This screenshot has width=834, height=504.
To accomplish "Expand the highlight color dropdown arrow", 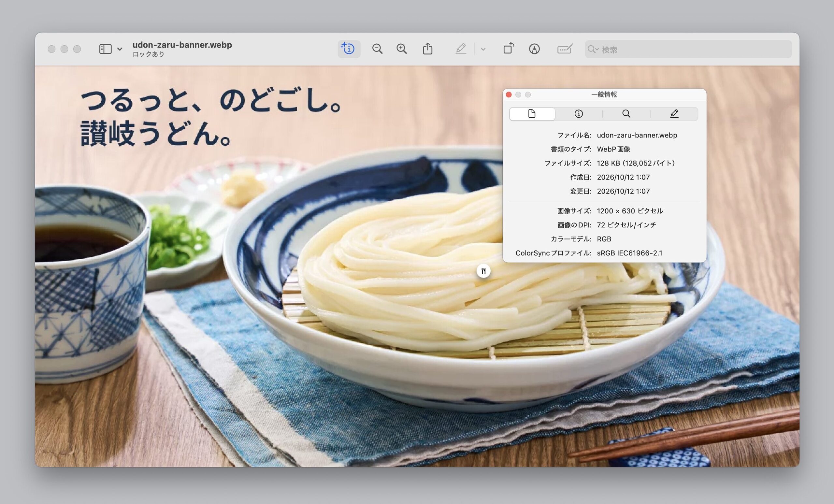I will coord(483,50).
